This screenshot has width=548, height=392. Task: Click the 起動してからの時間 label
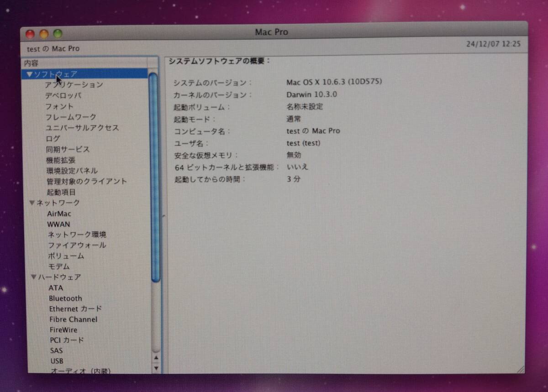pyautogui.click(x=210, y=180)
